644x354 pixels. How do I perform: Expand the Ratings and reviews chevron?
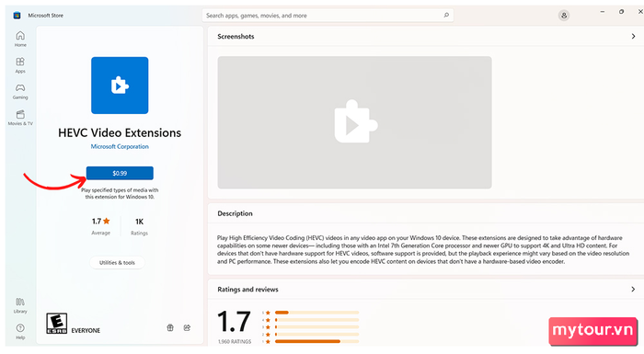click(x=633, y=289)
